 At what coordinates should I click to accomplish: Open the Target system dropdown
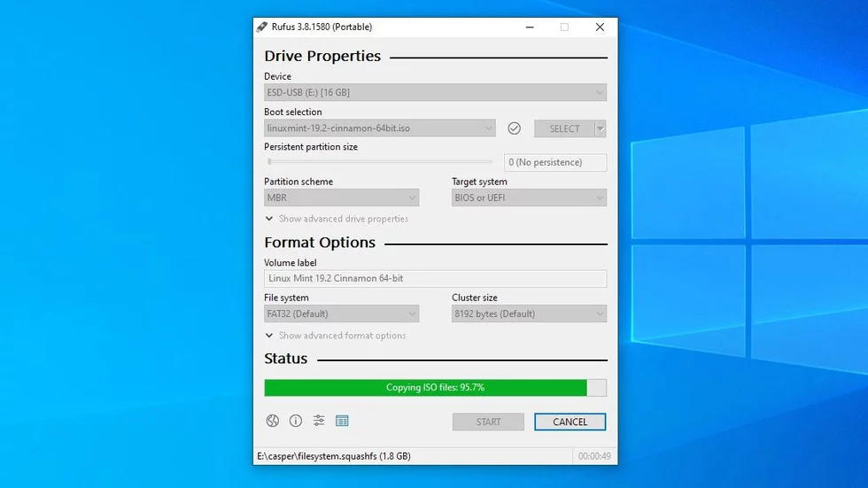tap(530, 198)
